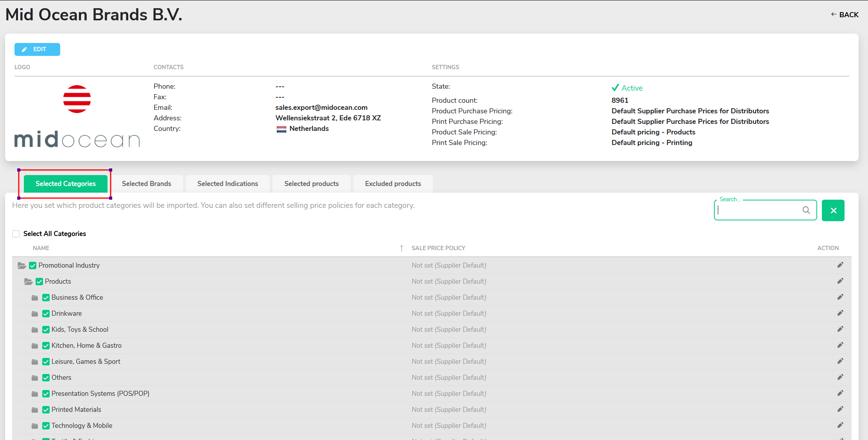Edit sale price policy for Others row

840,377
